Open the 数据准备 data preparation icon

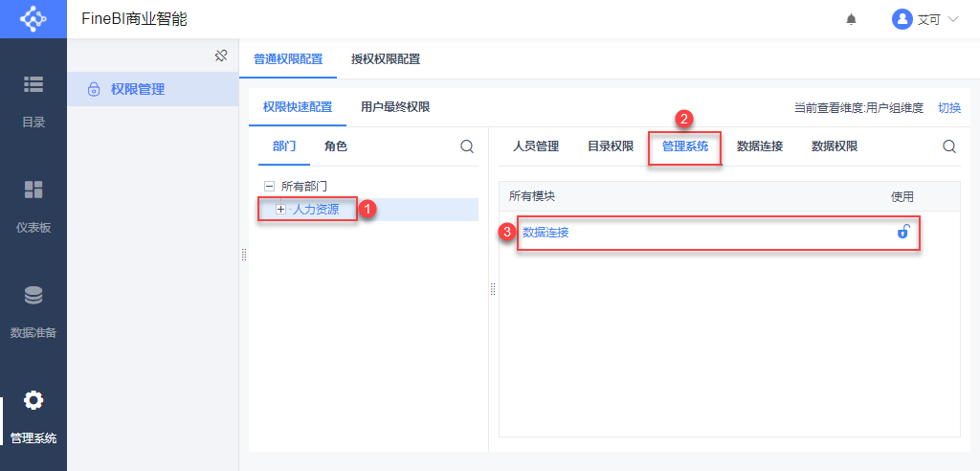[33, 296]
